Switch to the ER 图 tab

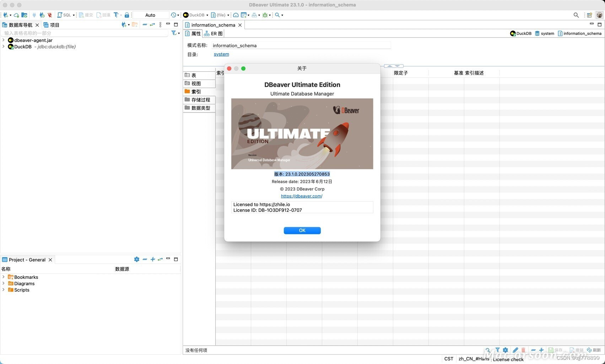coord(213,33)
